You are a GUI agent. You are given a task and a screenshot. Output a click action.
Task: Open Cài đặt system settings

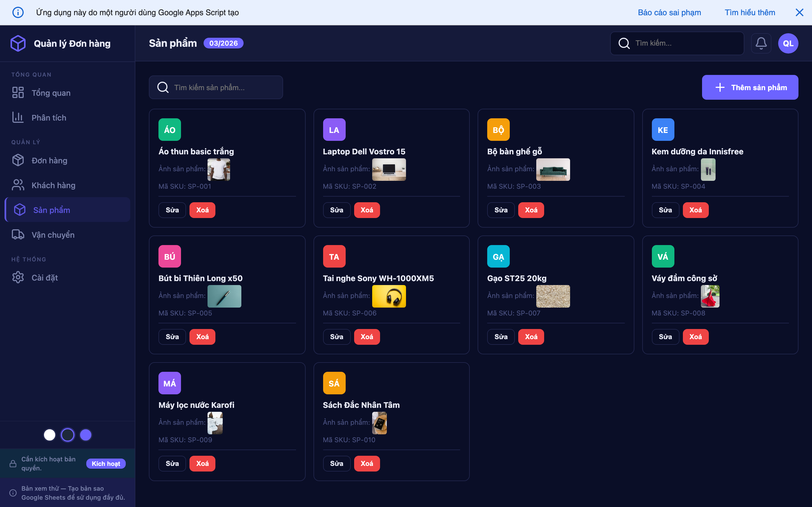click(x=45, y=277)
